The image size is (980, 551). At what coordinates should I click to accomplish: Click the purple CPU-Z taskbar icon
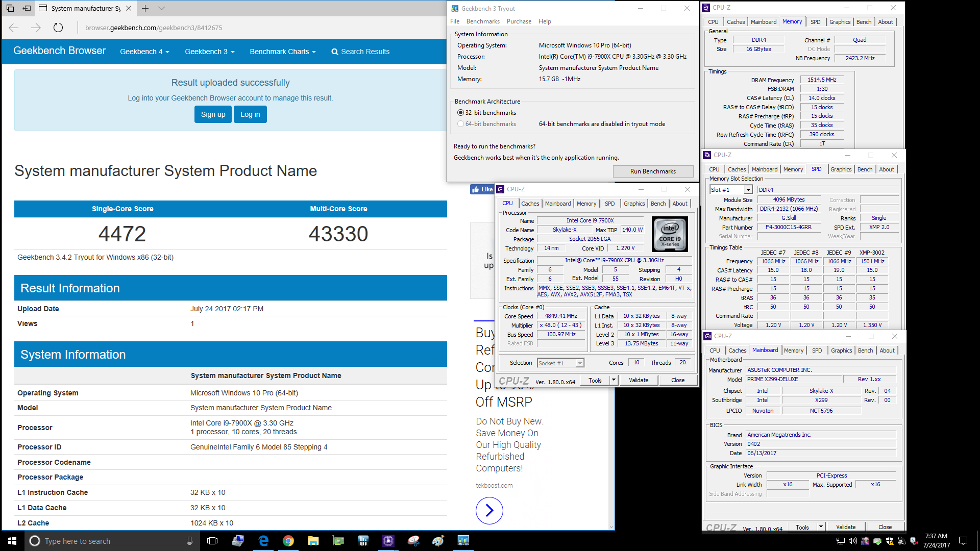coord(388,541)
